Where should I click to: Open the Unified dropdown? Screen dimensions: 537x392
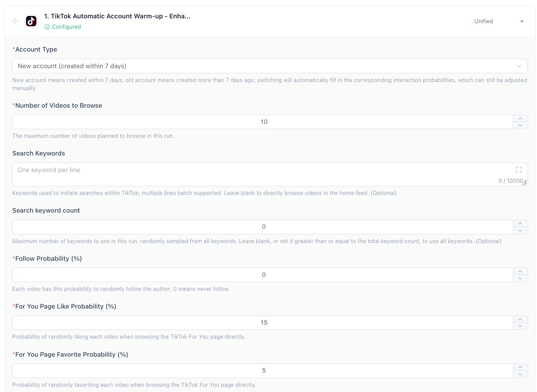click(x=499, y=21)
